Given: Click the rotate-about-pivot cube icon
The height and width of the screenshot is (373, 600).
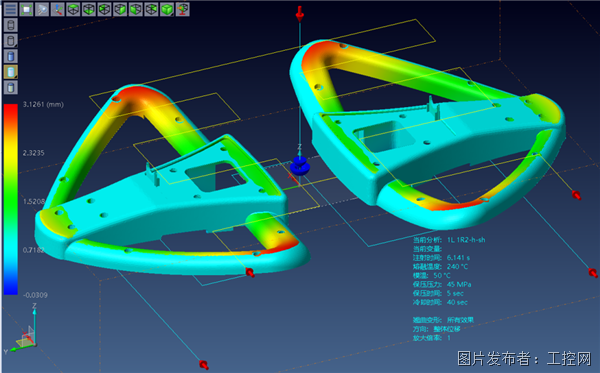Looking at the screenshot, I should coord(183,9).
